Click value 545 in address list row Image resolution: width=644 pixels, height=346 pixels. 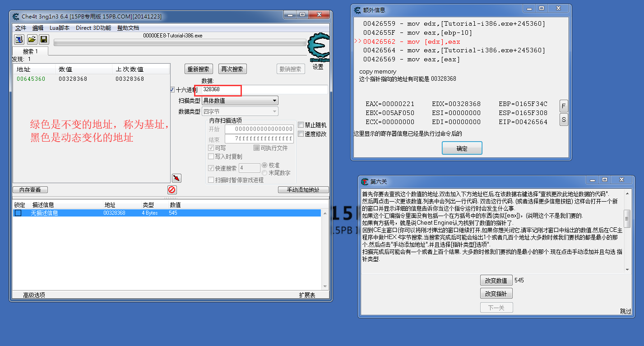(x=173, y=213)
